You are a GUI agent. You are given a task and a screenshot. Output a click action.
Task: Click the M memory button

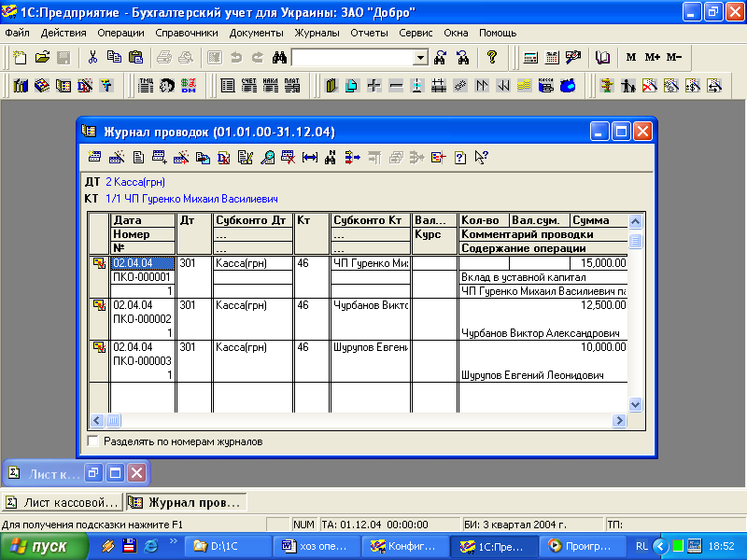[x=631, y=57]
